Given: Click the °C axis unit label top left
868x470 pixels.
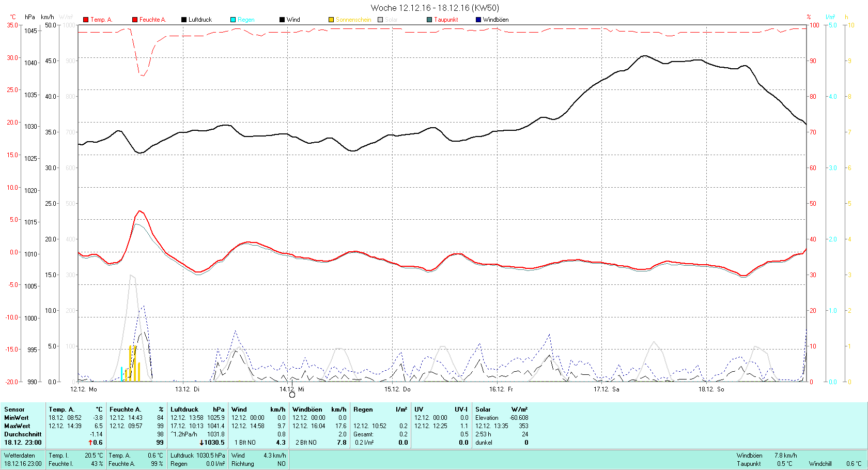Looking at the screenshot, I should coord(13,17).
